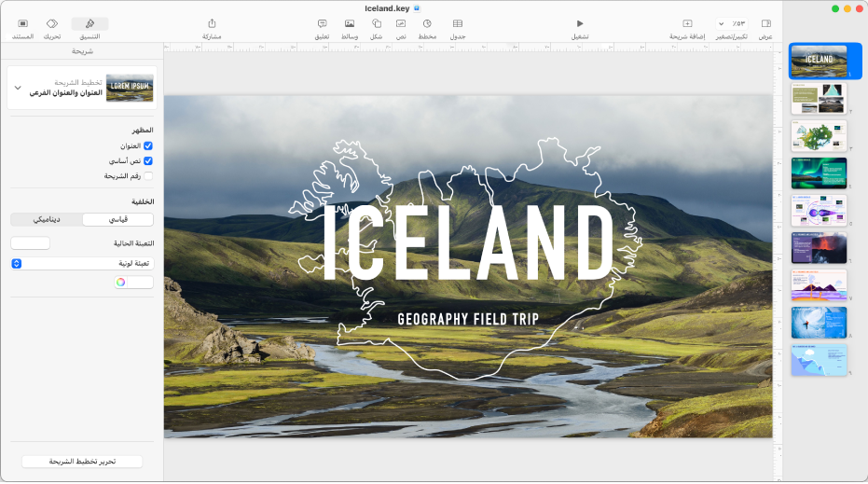Screen dimensions: 868x484
Task: Open the Media (وسائط) toolbar menu
Action: pos(350,24)
